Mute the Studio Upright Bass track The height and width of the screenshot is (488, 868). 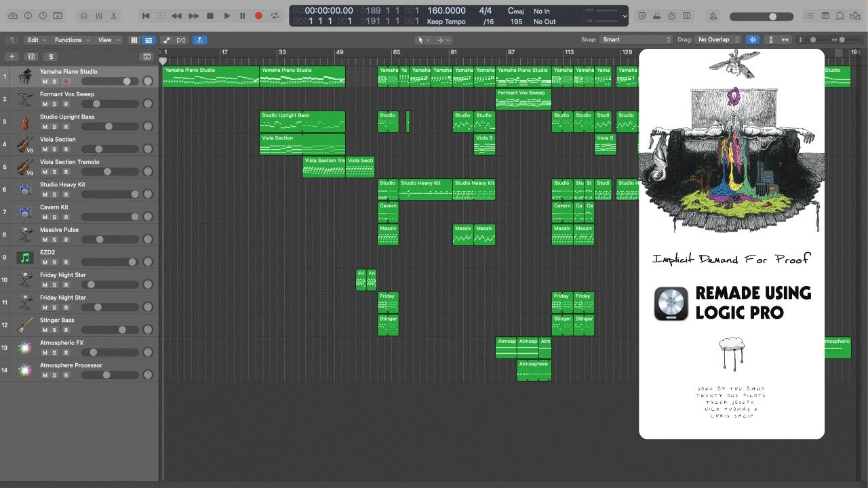[45, 127]
